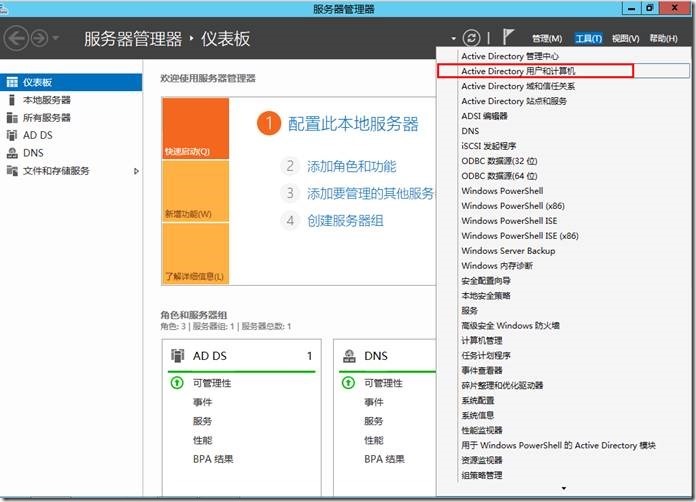Open BPA 结果 in the DNS tile
This screenshot has width=696, height=502.
click(384, 459)
